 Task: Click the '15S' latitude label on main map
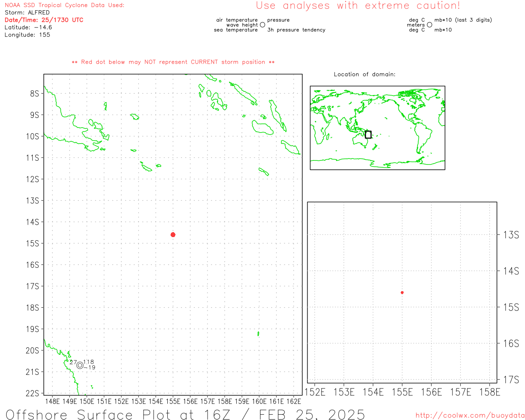pyautogui.click(x=32, y=243)
